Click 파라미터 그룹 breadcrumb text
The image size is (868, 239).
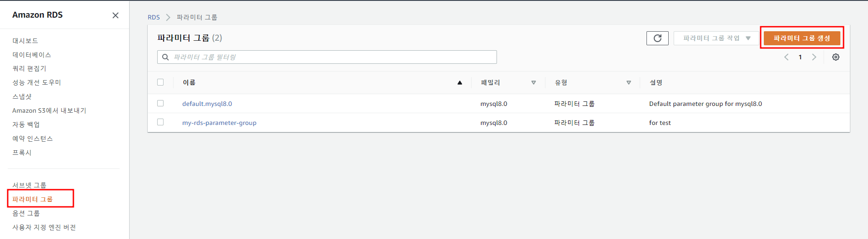click(x=197, y=17)
